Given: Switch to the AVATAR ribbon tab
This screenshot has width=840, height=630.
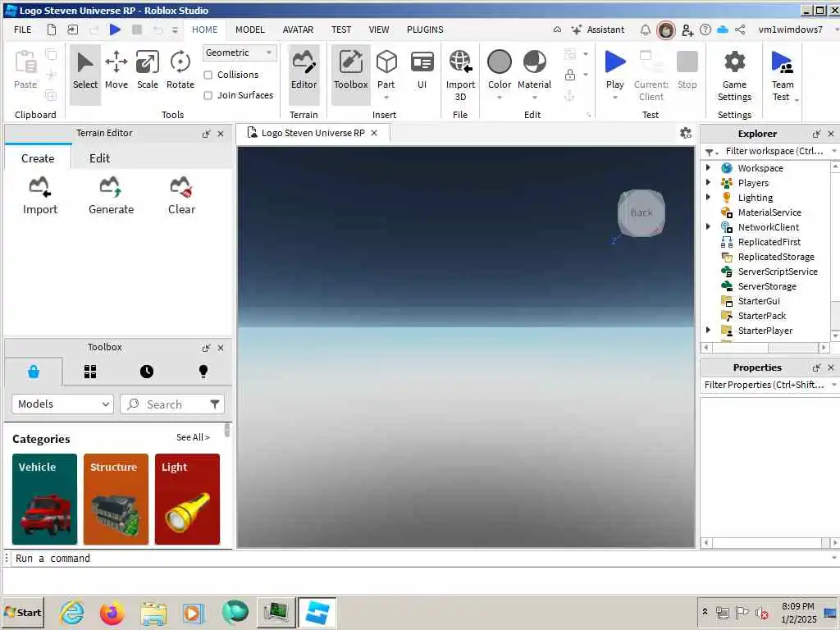Looking at the screenshot, I should point(298,30).
